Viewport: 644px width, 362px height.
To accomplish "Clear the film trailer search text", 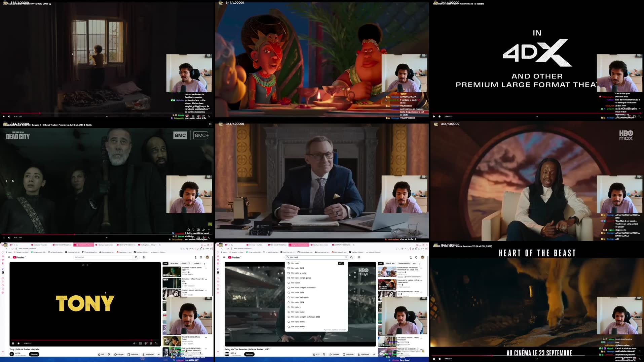I will [x=346, y=257].
